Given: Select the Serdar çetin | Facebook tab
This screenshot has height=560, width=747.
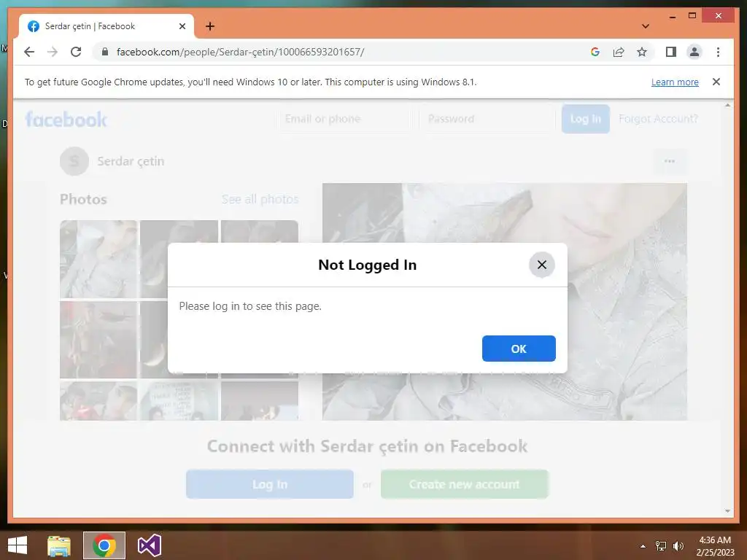Looking at the screenshot, I should coord(106,26).
